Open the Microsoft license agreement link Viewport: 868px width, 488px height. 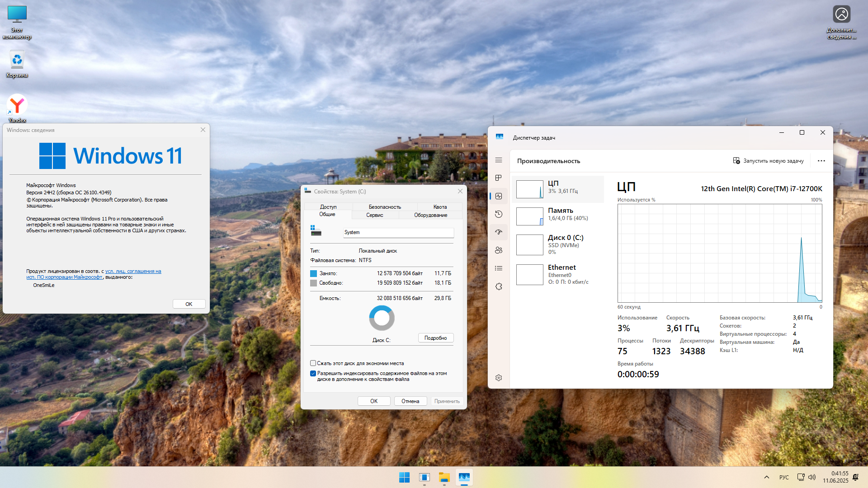click(x=133, y=271)
